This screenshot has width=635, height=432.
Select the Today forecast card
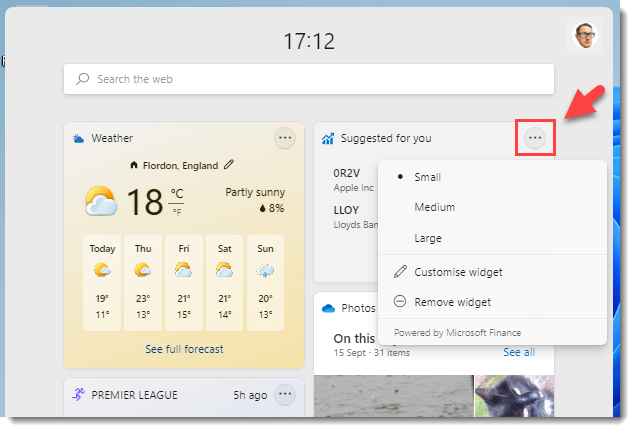(x=102, y=283)
